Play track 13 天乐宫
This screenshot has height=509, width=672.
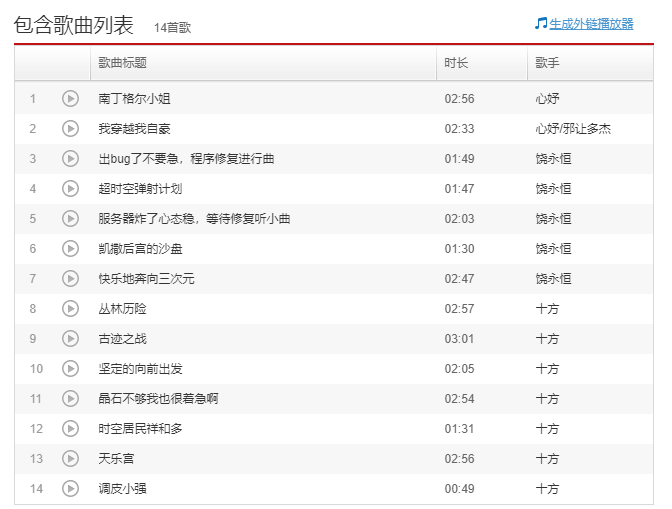[70, 458]
